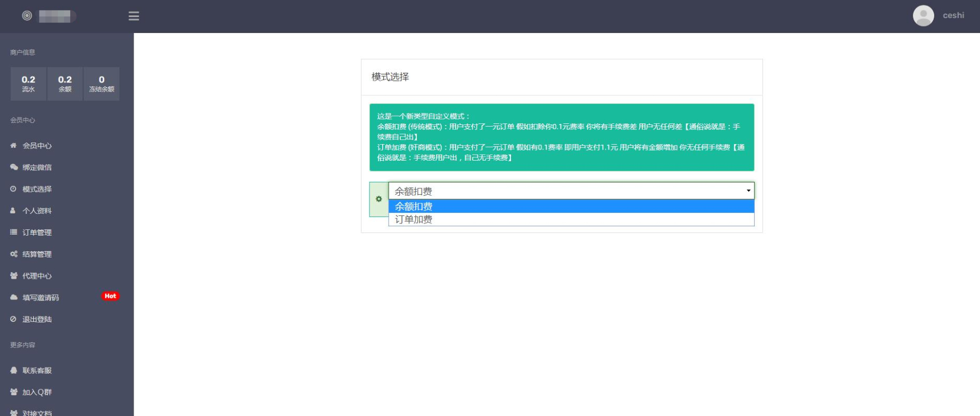The height and width of the screenshot is (416, 980).
Task: Click the gears icon beside 结算管理
Action: click(14, 254)
